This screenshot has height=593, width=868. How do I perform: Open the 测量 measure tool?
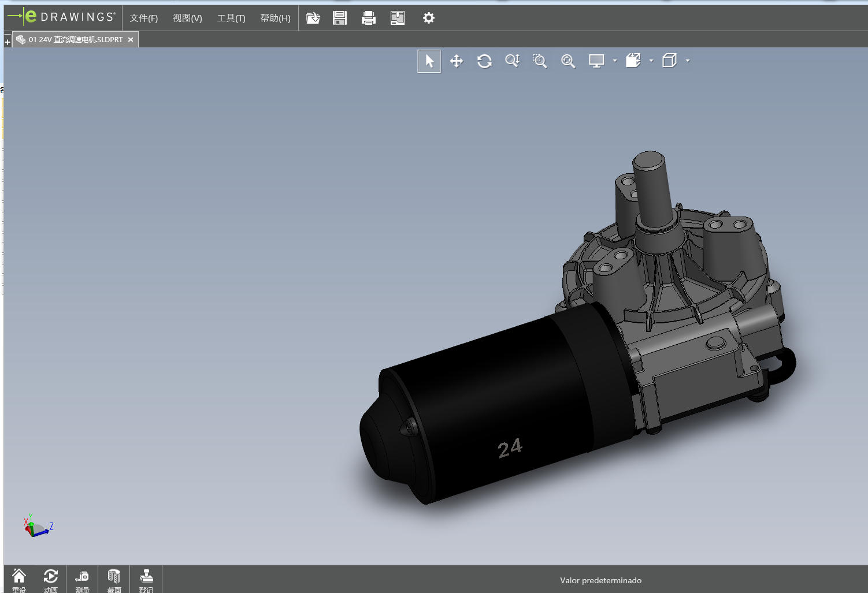(82, 580)
